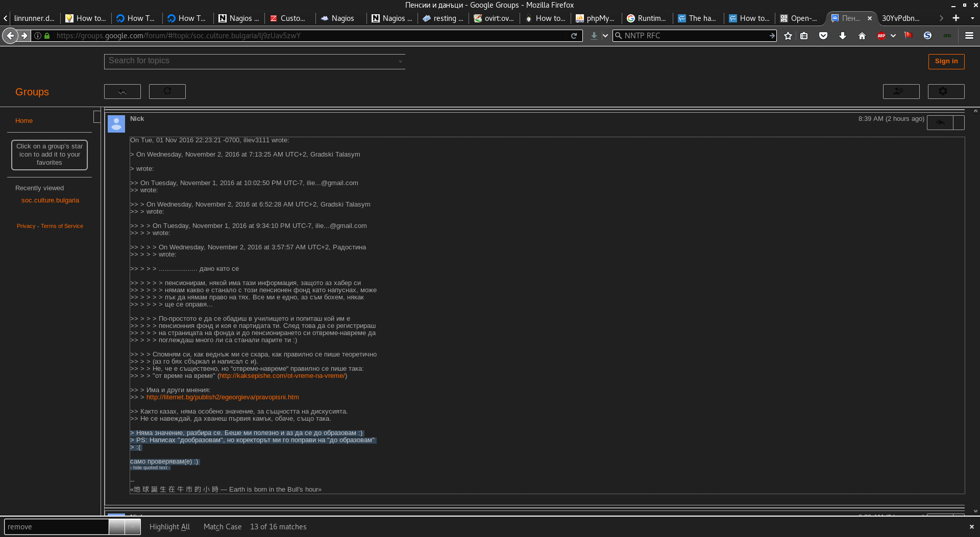Image resolution: width=980 pixels, height=537 pixels.
Task: Expand the Search for topics options arrow
Action: pos(400,61)
